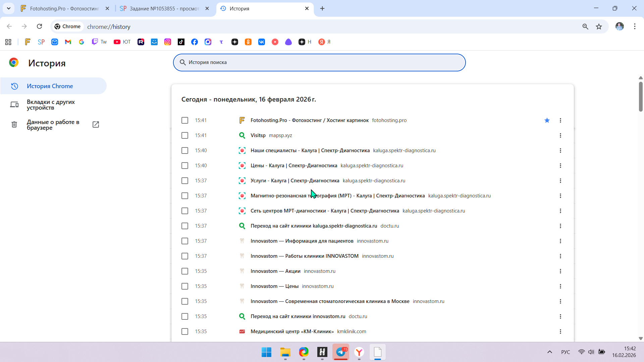Select the Visitsp mapsp.xyz entry checkbox
The image size is (644, 362).
pos(185,135)
